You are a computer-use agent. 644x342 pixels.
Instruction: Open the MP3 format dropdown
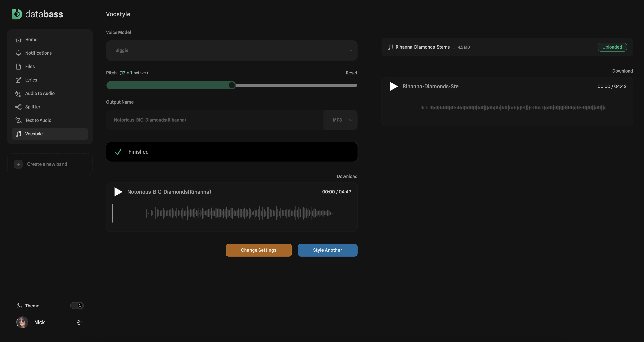(x=341, y=120)
